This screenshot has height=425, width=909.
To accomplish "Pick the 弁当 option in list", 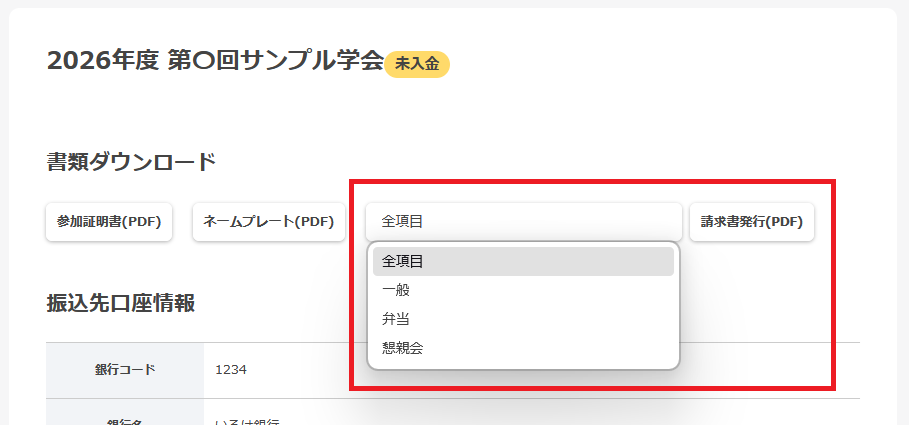I will point(396,319).
